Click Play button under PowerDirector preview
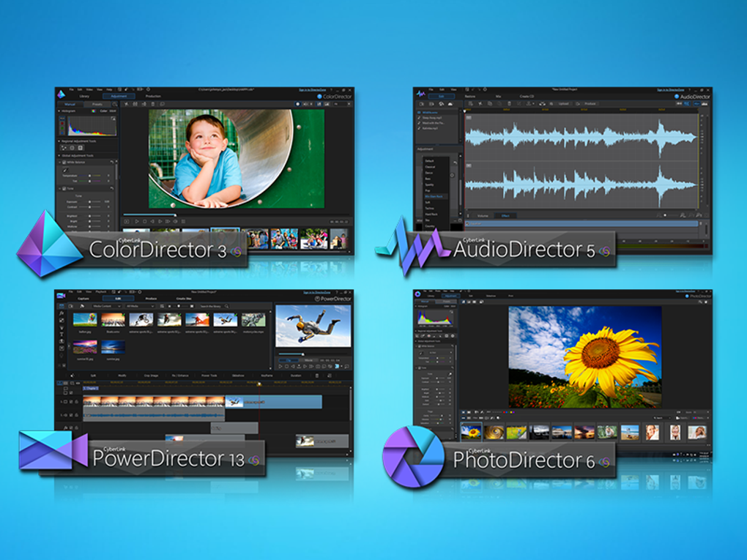 click(x=280, y=366)
